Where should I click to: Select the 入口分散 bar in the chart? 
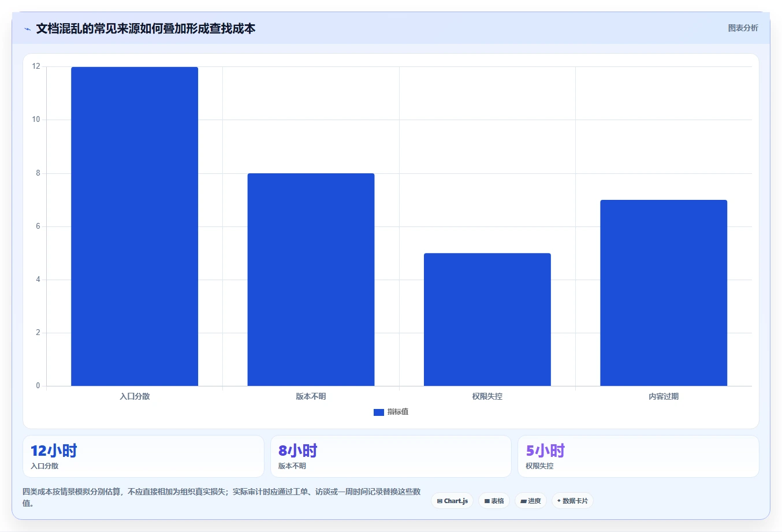click(135, 226)
